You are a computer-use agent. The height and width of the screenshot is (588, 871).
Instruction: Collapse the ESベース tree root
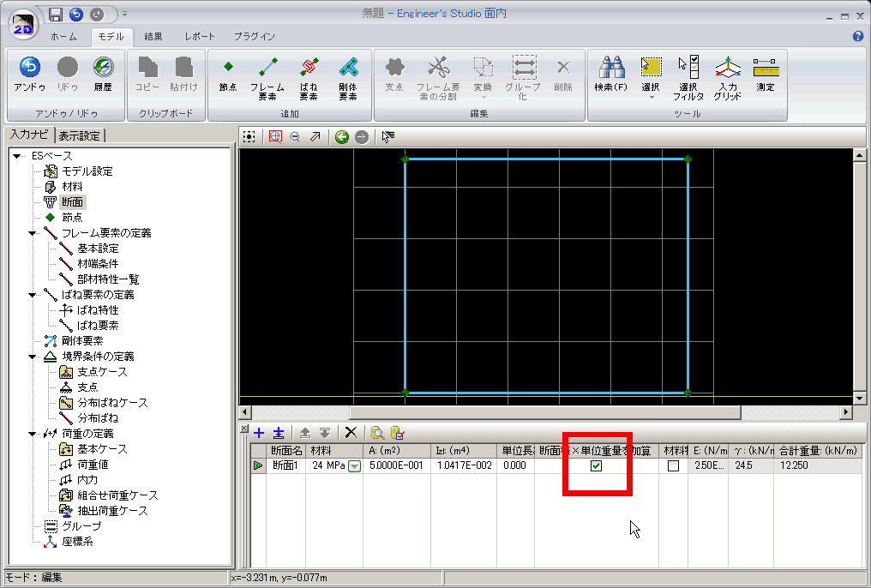(16, 156)
